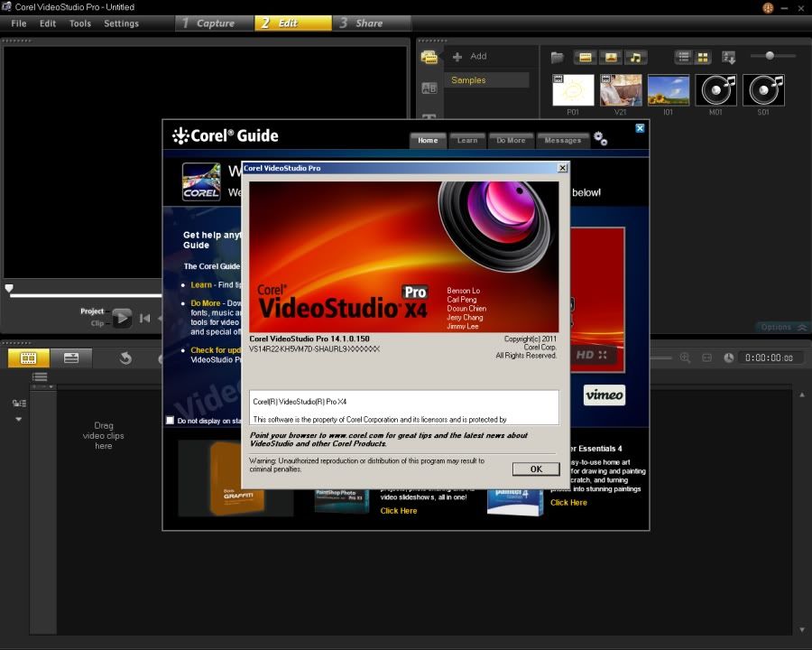This screenshot has width=812, height=650.
Task: Switch to Timeline view button
Action: (70, 357)
